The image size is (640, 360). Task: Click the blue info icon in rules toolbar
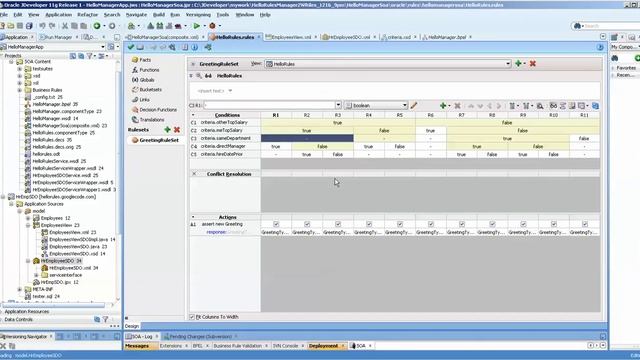tap(195, 47)
